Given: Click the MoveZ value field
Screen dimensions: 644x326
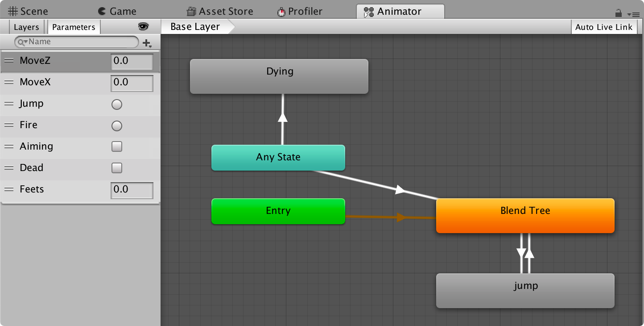Looking at the screenshot, I should (132, 62).
